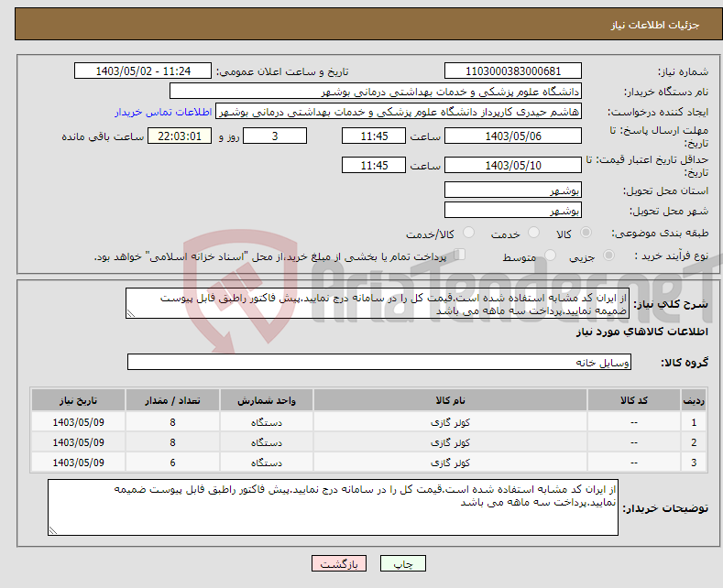Click the کد کالا column header

click(634, 400)
